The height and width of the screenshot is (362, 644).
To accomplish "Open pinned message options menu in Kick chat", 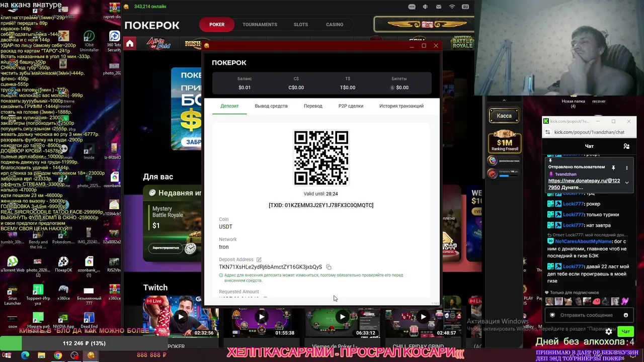I will pos(627,167).
